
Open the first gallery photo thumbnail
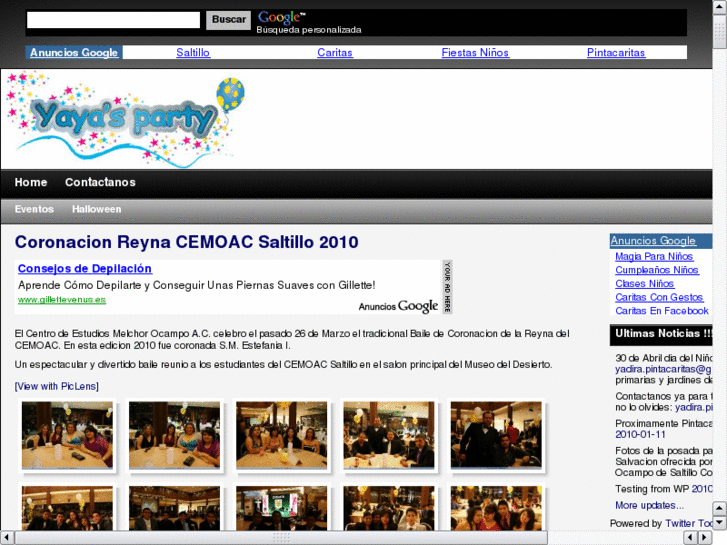67,435
